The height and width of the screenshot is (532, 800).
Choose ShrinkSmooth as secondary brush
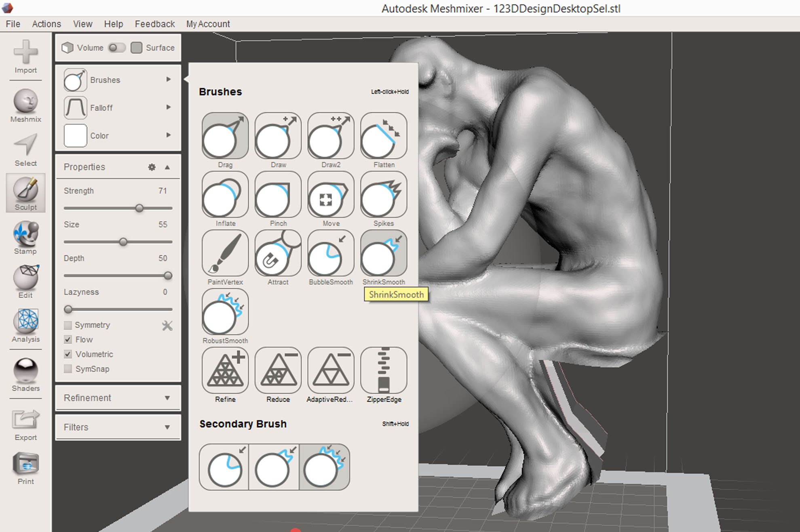(274, 467)
